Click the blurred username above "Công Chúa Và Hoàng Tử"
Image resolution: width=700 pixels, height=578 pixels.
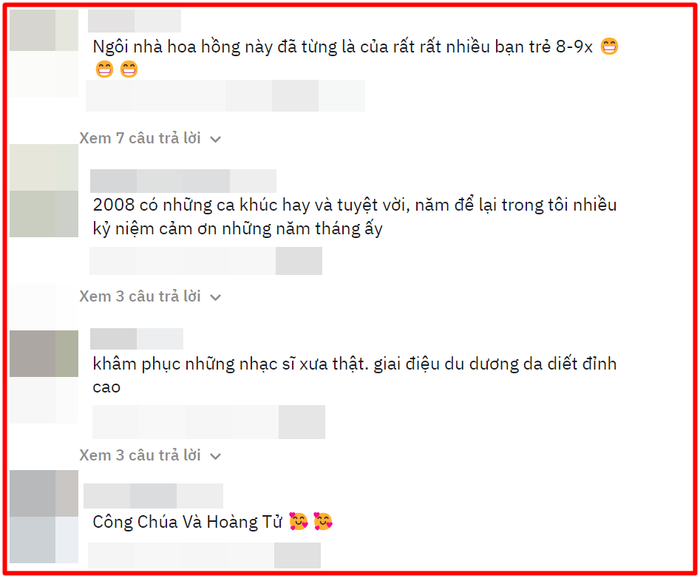153,496
